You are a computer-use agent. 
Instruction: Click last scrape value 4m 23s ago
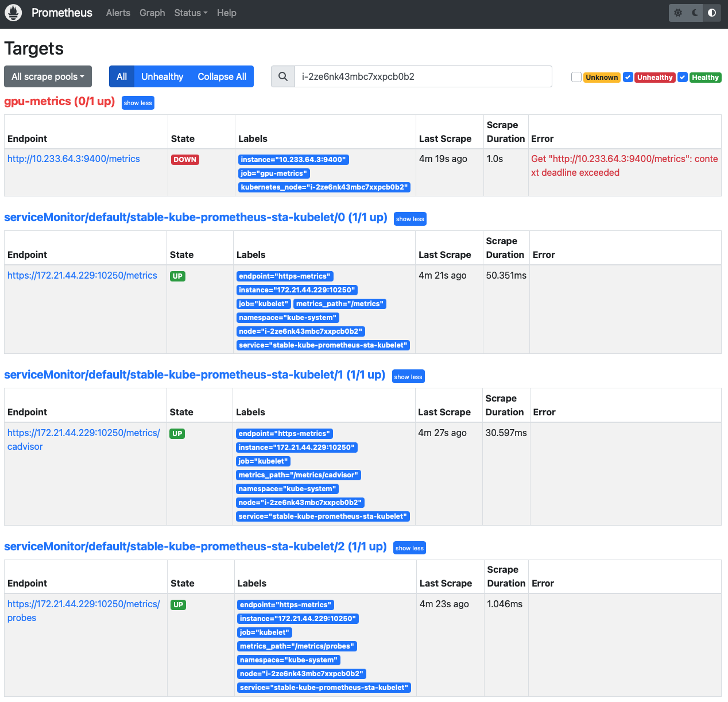click(x=444, y=604)
